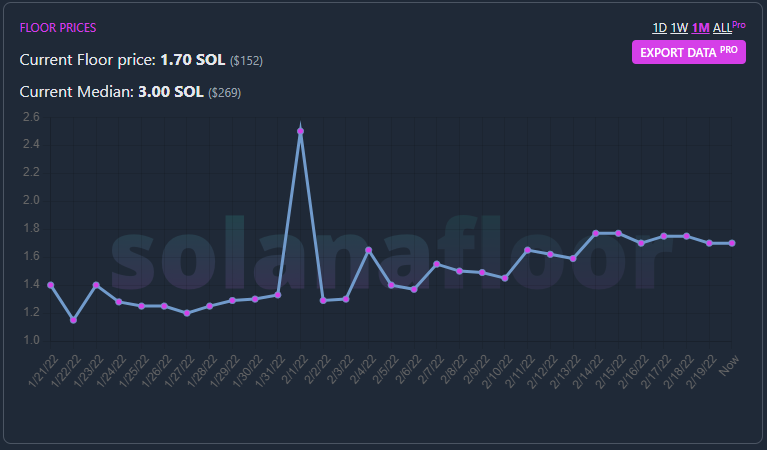767x450 pixels.
Task: Click the Export Data Pro button
Action: [x=689, y=52]
